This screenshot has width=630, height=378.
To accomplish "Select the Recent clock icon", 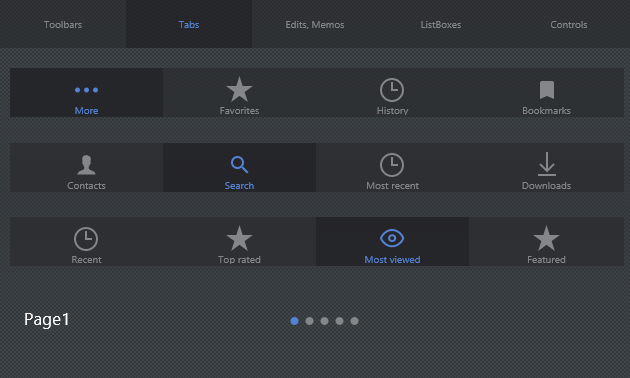I will coord(86,239).
